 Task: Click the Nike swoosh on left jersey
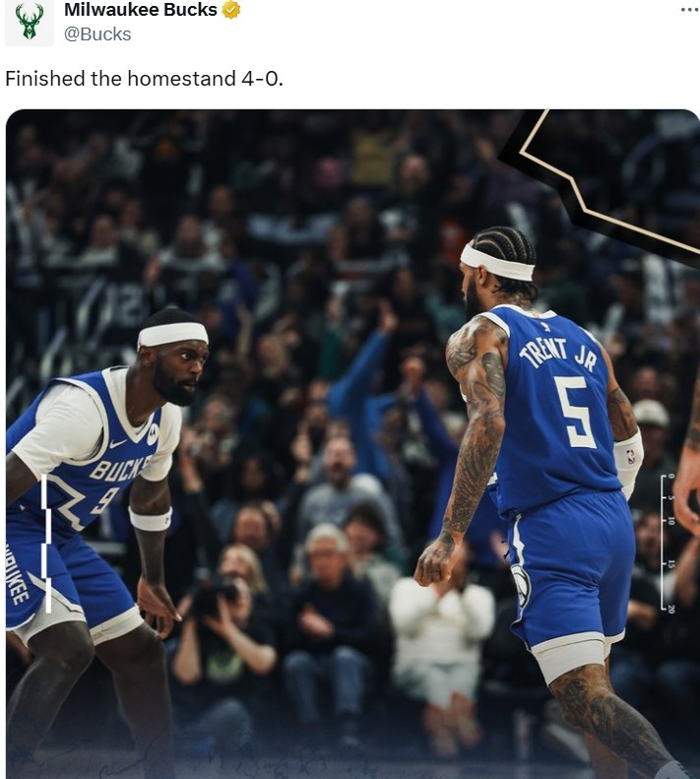[118, 443]
